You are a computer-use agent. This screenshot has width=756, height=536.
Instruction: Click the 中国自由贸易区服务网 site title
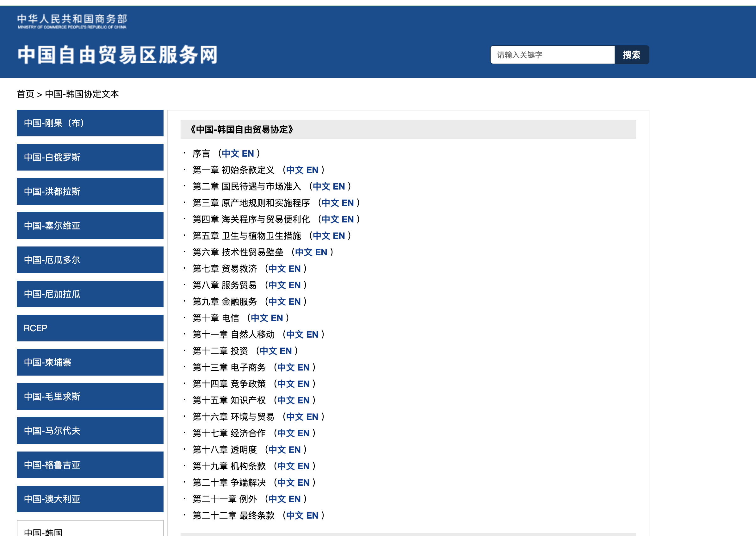[x=117, y=55]
